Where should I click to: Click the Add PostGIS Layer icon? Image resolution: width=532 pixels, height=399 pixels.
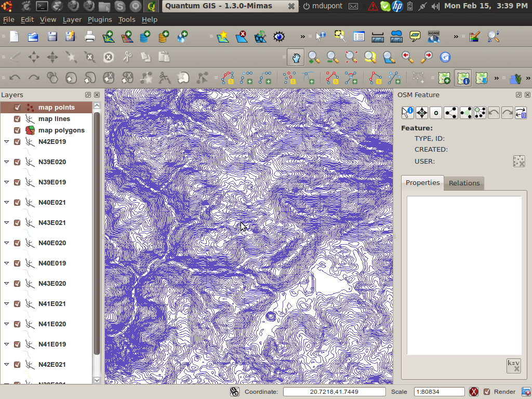(x=145, y=36)
